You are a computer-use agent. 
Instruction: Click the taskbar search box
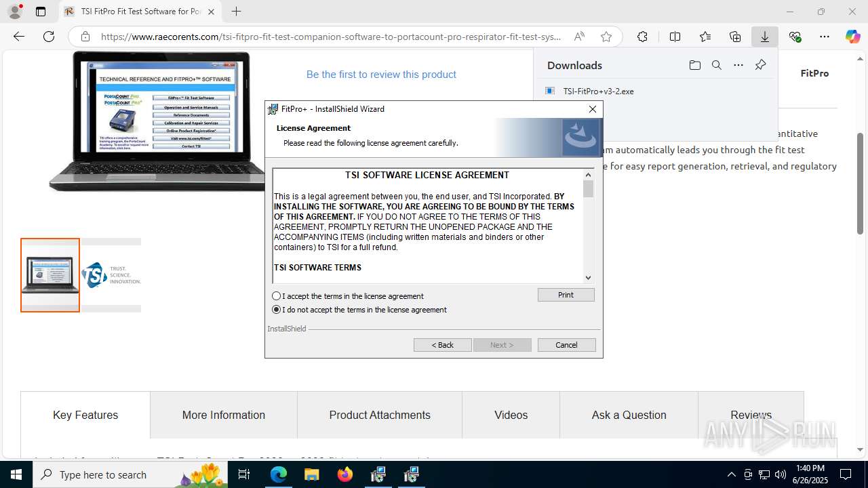click(132, 474)
